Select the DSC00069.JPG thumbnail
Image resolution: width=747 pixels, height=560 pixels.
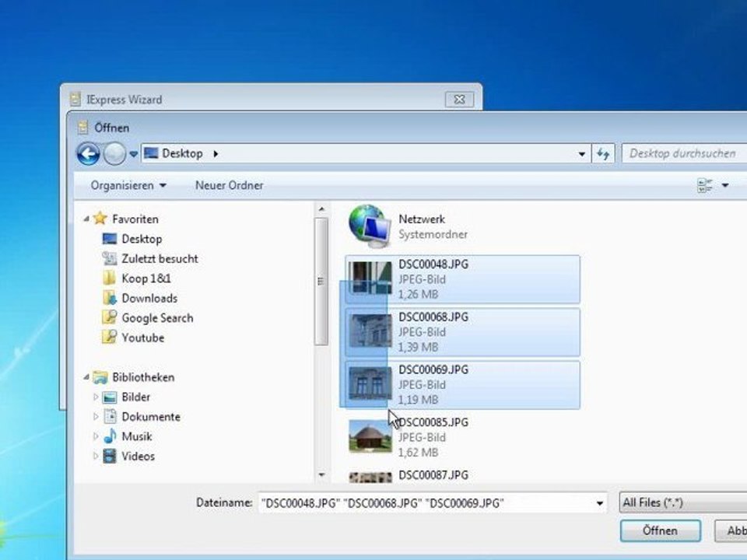tap(370, 383)
